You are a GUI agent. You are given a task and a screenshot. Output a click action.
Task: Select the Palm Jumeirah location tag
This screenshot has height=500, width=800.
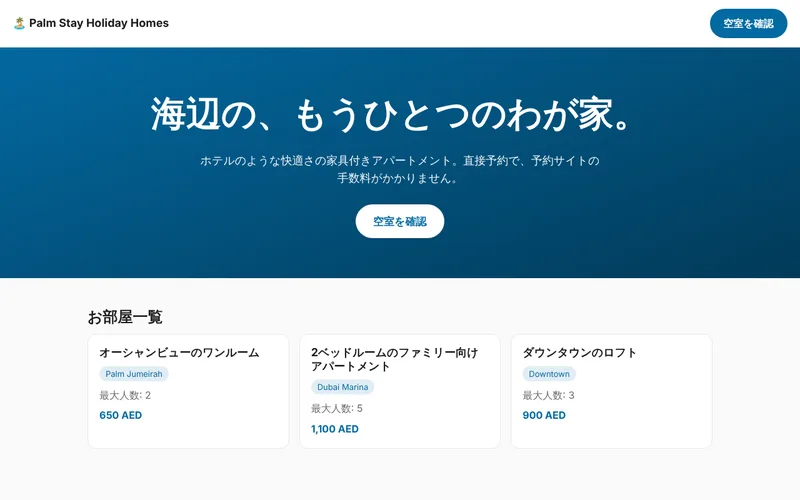(134, 374)
